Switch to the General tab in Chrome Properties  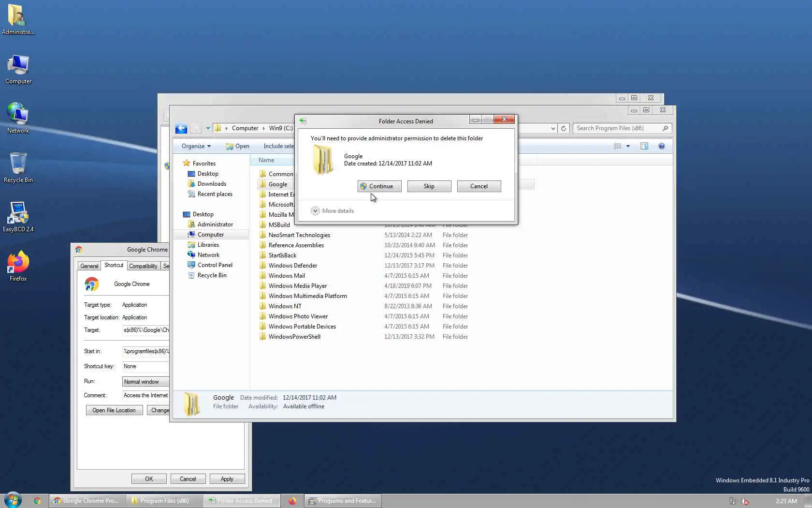[89, 266]
